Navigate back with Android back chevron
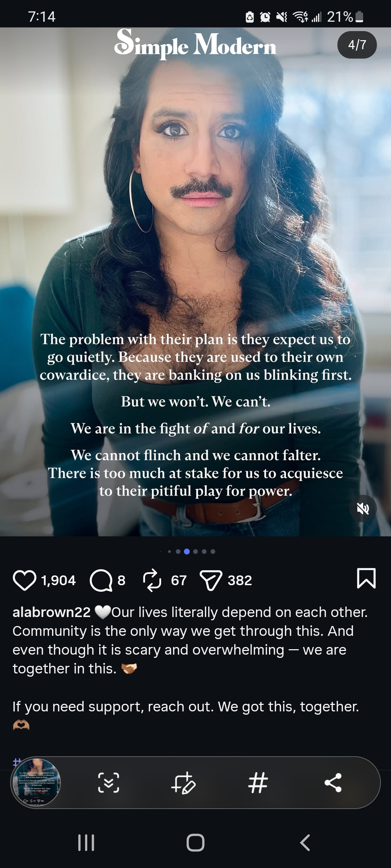 (x=305, y=843)
